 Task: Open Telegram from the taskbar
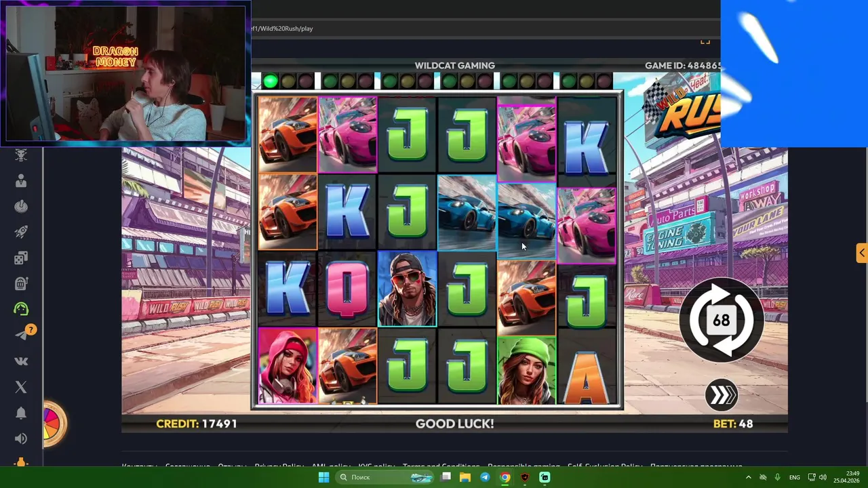pos(485,477)
